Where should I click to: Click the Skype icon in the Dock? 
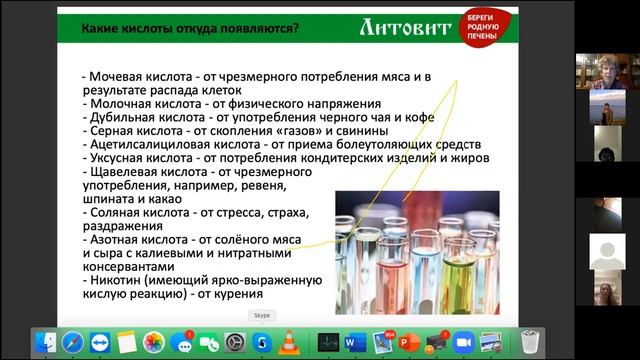coord(262,342)
